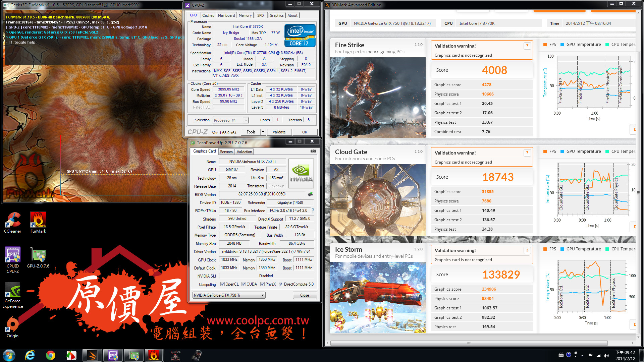Open the Crysis soldier taskbar icon
The width and height of the screenshot is (644, 362).
point(197,355)
